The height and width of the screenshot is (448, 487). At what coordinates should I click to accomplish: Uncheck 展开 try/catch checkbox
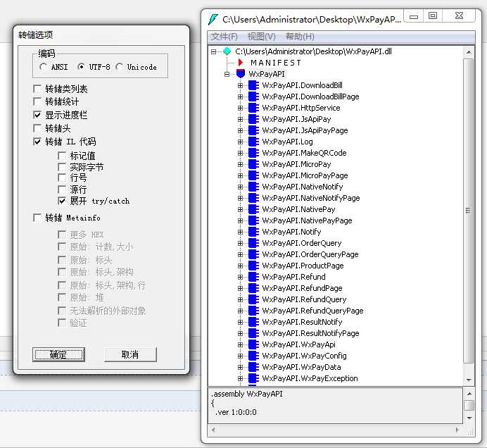pos(62,201)
